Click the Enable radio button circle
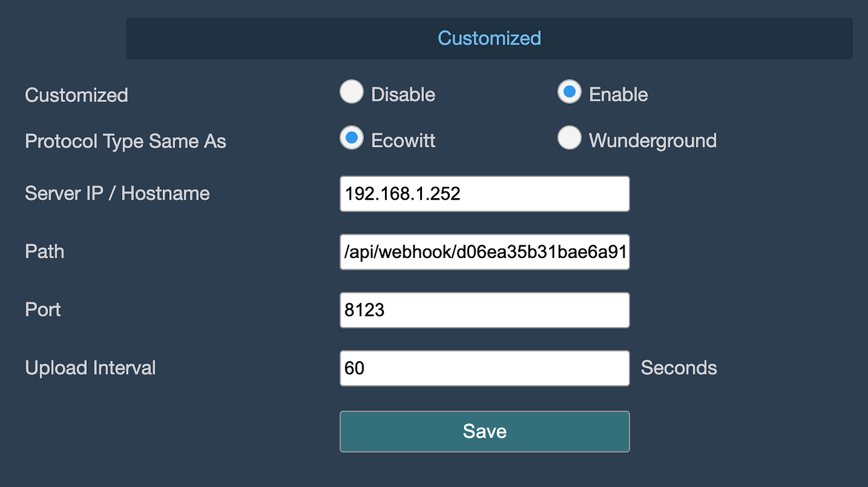The height and width of the screenshot is (487, 868). tap(569, 91)
